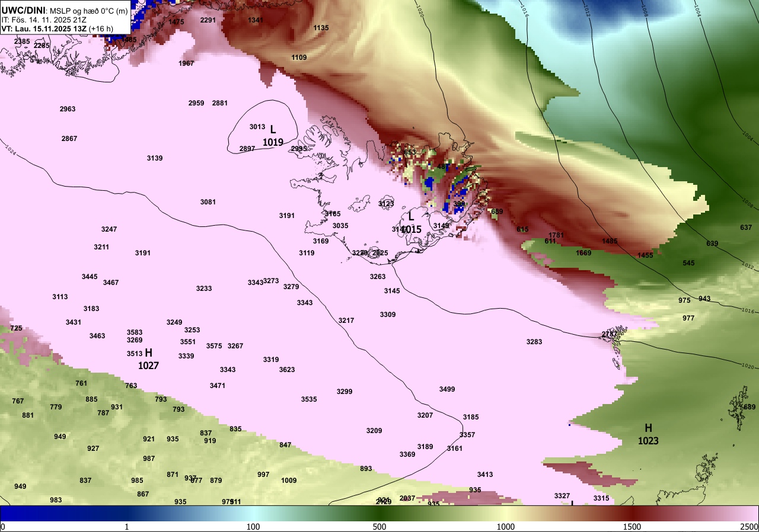Screen dimensions: 759x532
Task: Click the L 1015 low pressure label
Action: [411, 223]
